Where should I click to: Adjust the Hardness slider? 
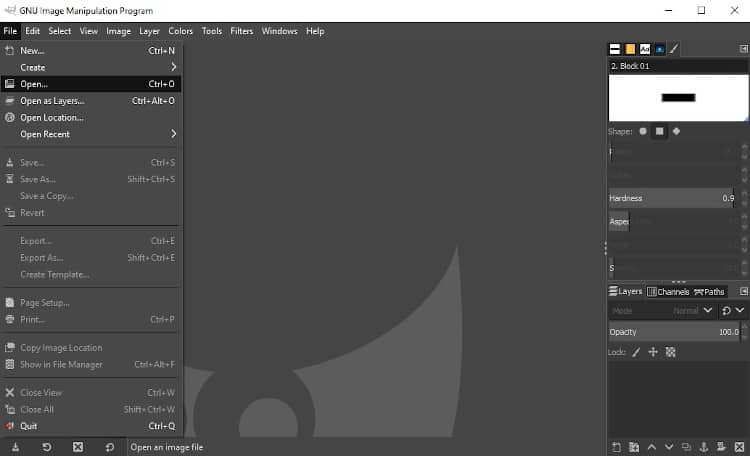[672, 198]
